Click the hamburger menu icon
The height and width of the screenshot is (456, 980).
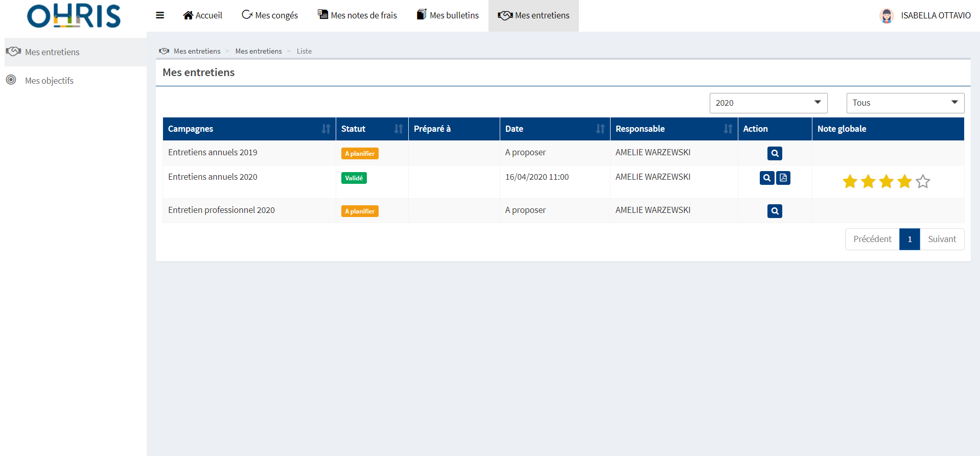pos(160,15)
